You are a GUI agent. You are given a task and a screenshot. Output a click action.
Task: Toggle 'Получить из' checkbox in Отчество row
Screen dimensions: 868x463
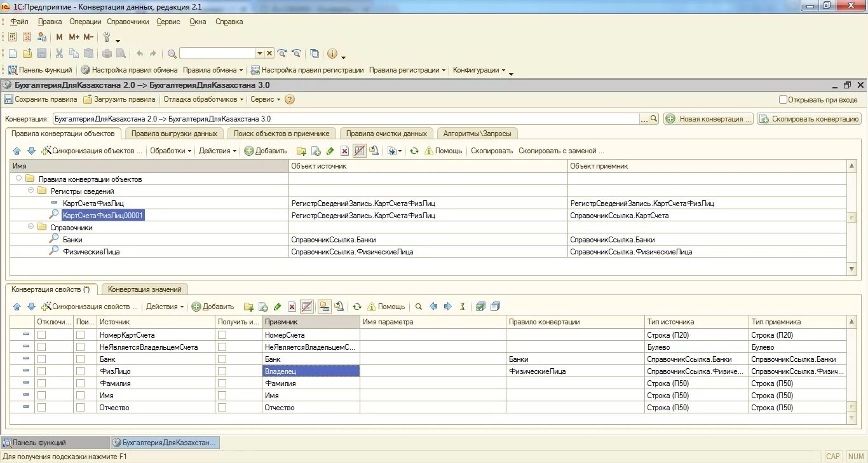pos(222,408)
